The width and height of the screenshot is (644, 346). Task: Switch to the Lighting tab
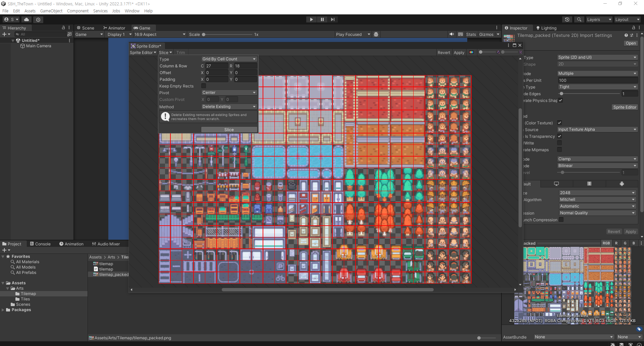click(x=546, y=28)
